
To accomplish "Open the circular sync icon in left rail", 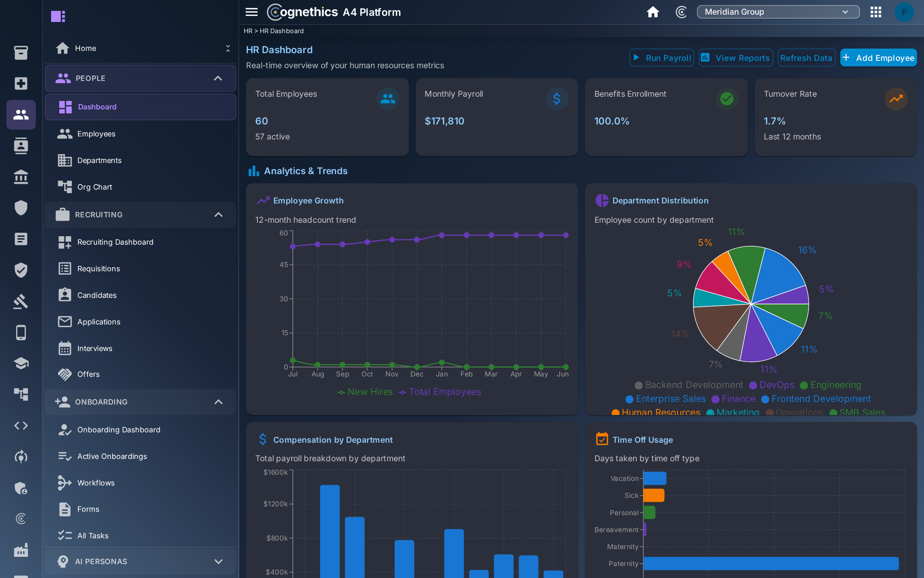I will (21, 457).
